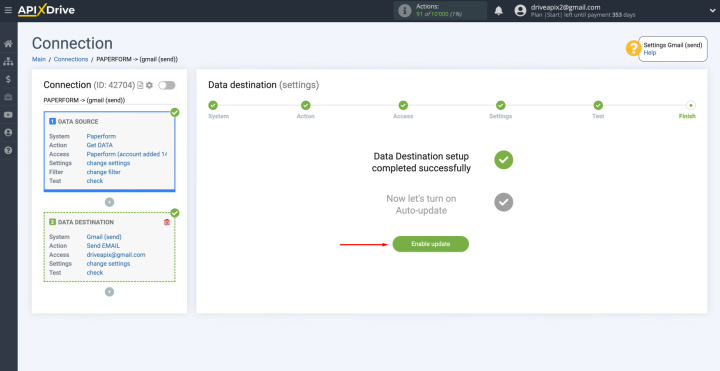Go to Action step in progress bar

306,105
